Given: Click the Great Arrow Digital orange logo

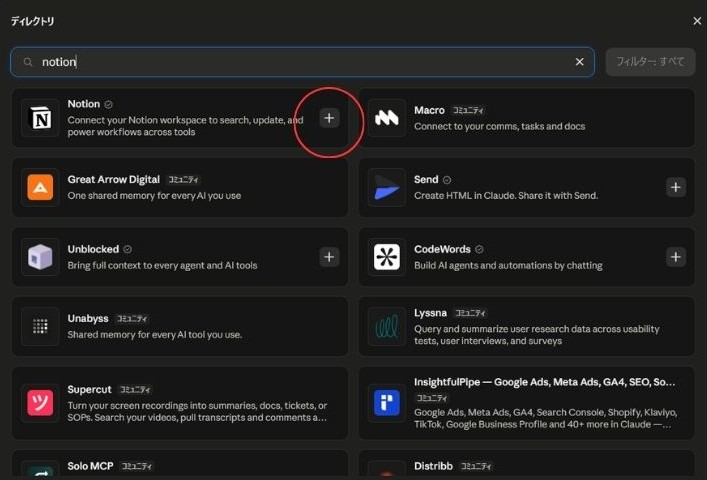Looking at the screenshot, I should [x=40, y=187].
